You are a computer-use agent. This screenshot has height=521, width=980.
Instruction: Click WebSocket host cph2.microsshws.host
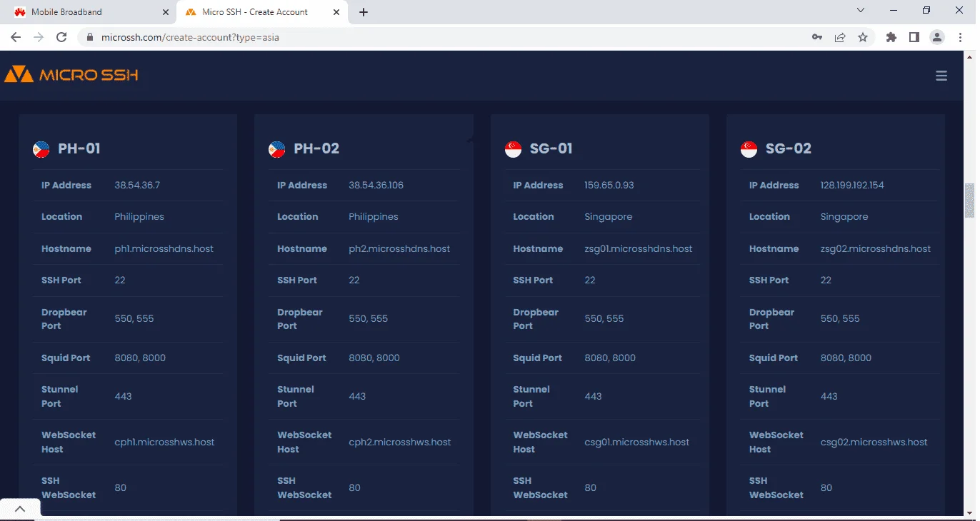coord(400,442)
